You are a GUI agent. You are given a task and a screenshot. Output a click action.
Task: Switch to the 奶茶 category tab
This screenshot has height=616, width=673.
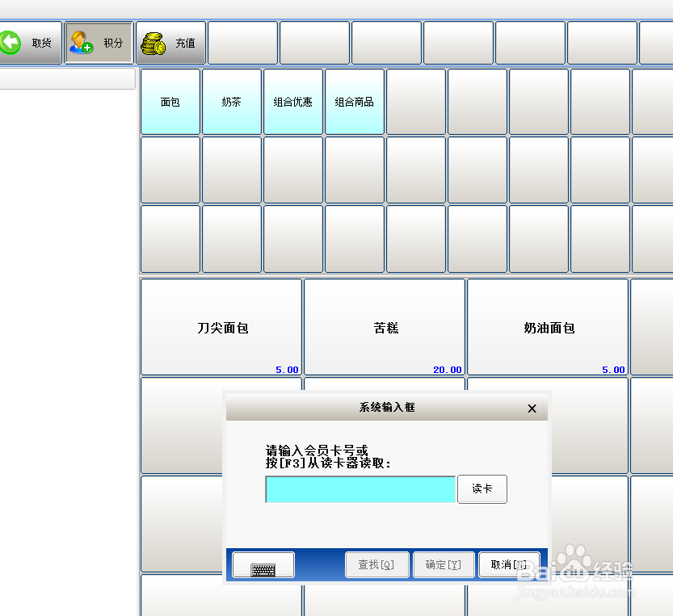(x=232, y=102)
